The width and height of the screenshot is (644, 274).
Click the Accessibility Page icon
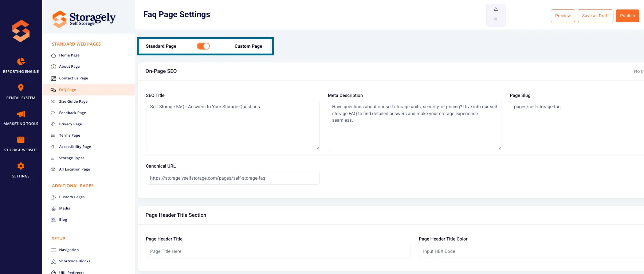[x=53, y=147]
